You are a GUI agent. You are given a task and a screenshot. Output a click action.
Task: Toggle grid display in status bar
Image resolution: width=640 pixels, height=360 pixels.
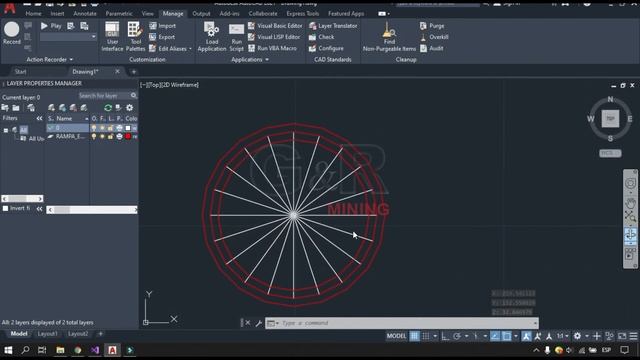(414, 336)
